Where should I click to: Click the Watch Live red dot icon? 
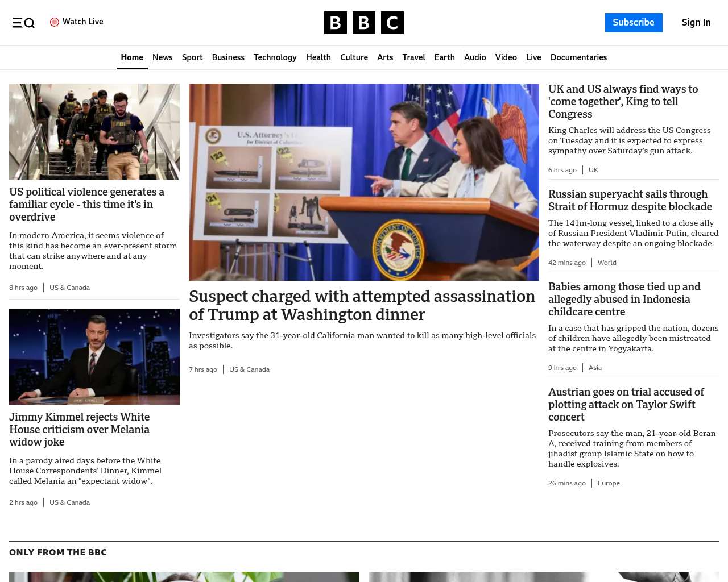(x=55, y=22)
